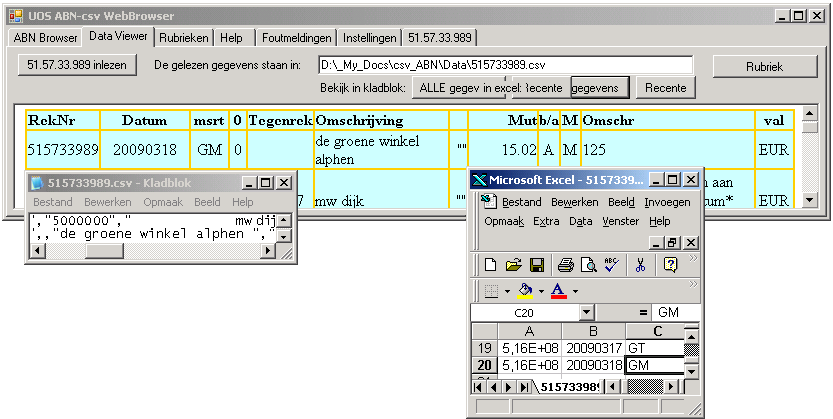
Task: Click Excel X logo in title bar
Action: (479, 180)
